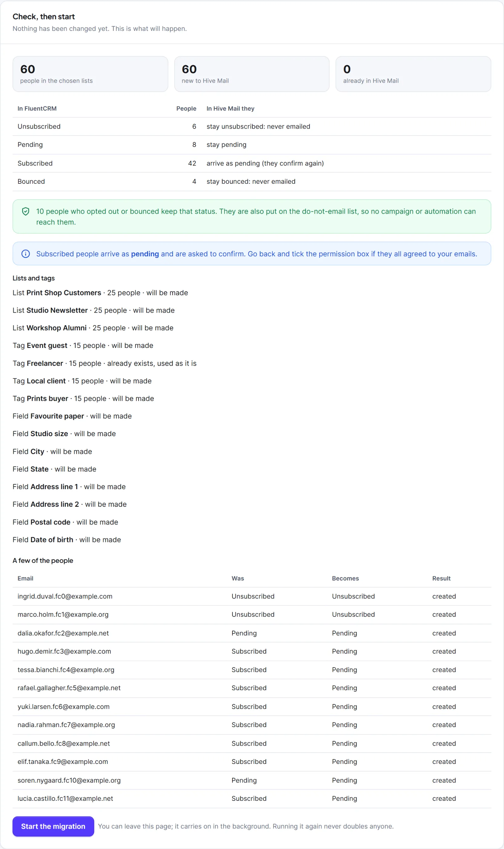Click 'stay unsubscribed: never emailed' cell

[x=258, y=126]
